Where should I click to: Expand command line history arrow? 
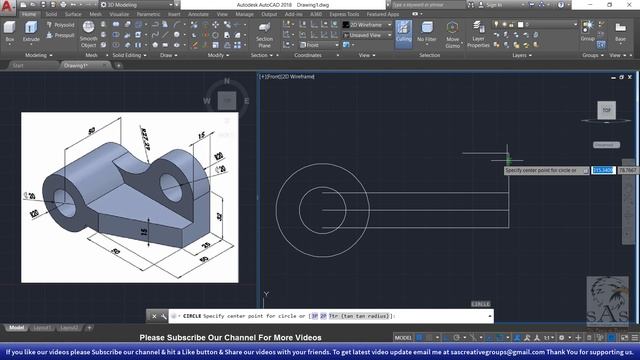click(x=489, y=316)
